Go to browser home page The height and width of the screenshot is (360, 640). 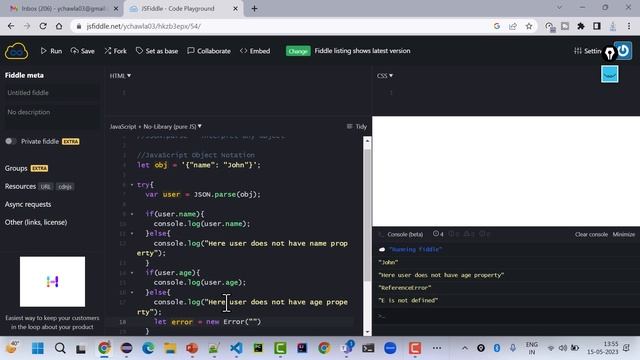coord(59,26)
